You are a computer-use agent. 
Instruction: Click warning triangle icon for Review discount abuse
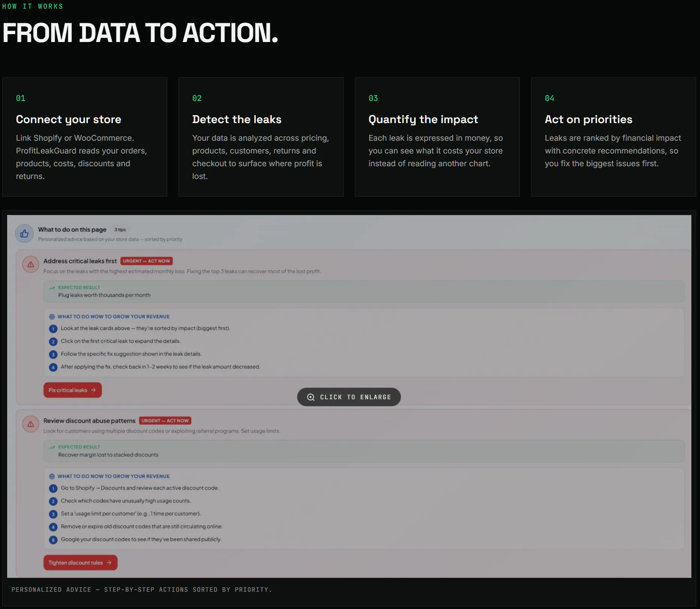pos(31,424)
